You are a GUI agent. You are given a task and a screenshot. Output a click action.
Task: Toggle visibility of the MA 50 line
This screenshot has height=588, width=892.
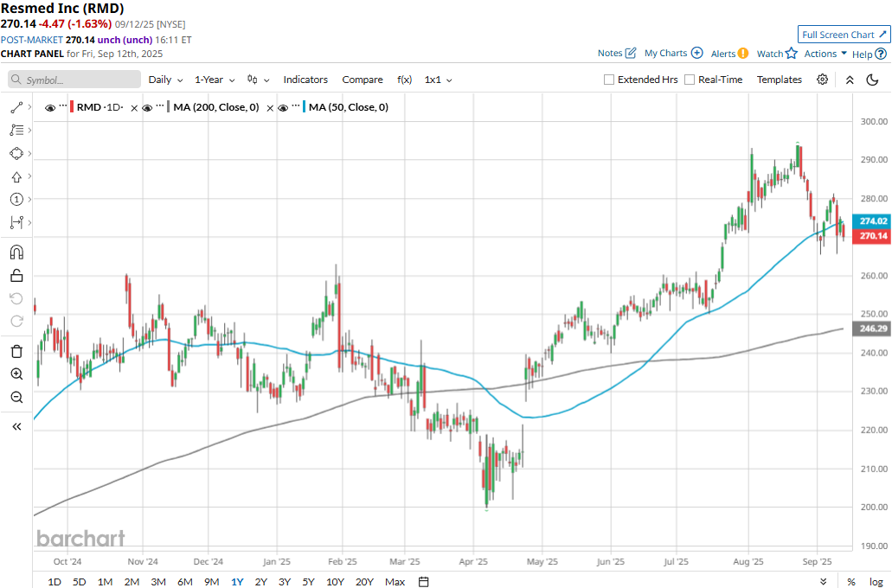click(x=283, y=107)
